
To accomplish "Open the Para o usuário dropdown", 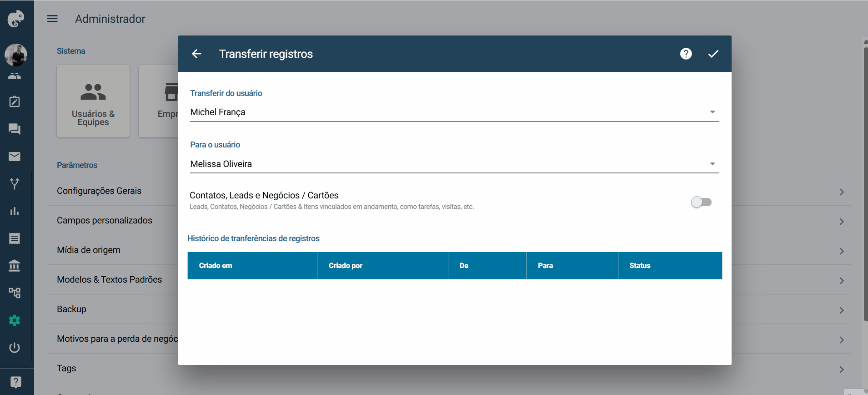I will pyautogui.click(x=454, y=164).
